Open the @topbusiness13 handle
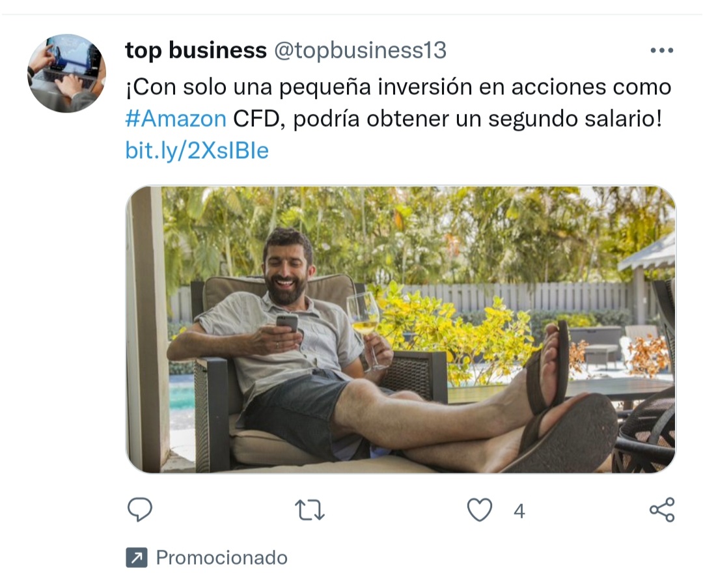Viewport: 703px width, 588px height. tap(360, 50)
